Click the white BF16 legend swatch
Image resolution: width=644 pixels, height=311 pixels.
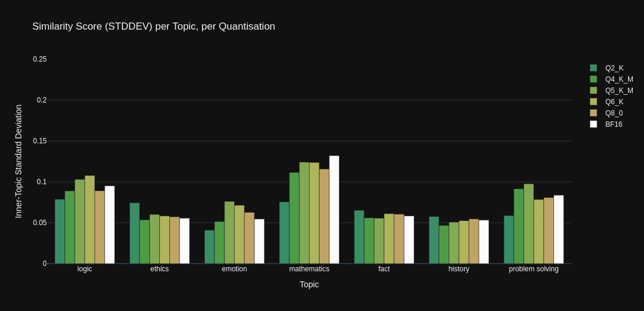pos(594,124)
